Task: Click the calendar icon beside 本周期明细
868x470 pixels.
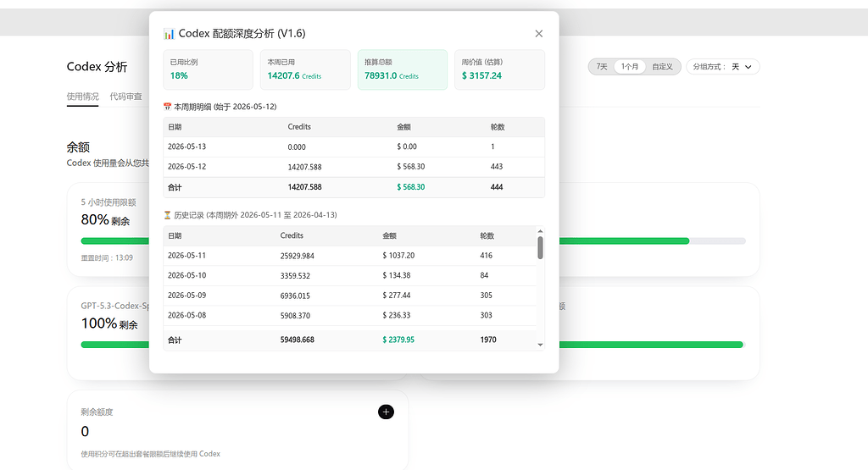Action: point(167,106)
